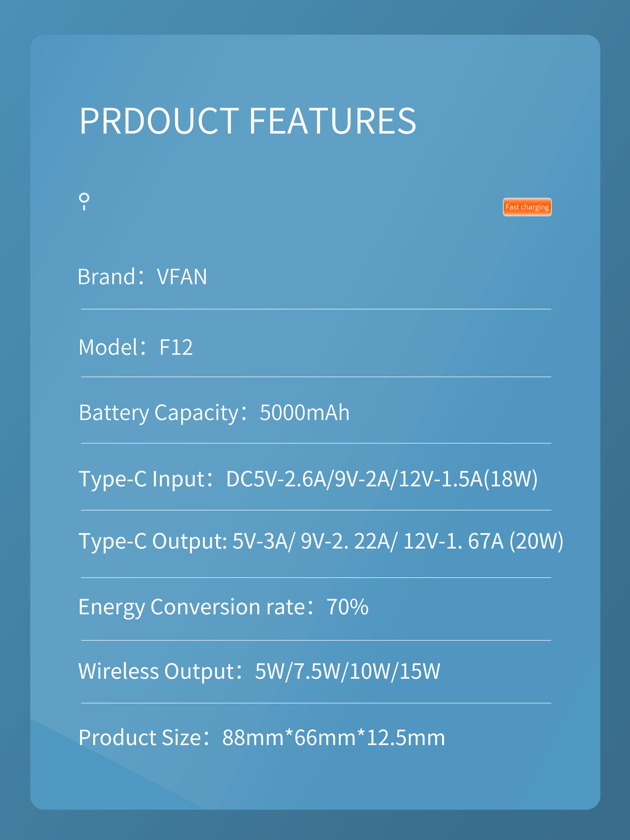Select the 70% conversion value
This screenshot has width=630, height=840.
(x=347, y=607)
